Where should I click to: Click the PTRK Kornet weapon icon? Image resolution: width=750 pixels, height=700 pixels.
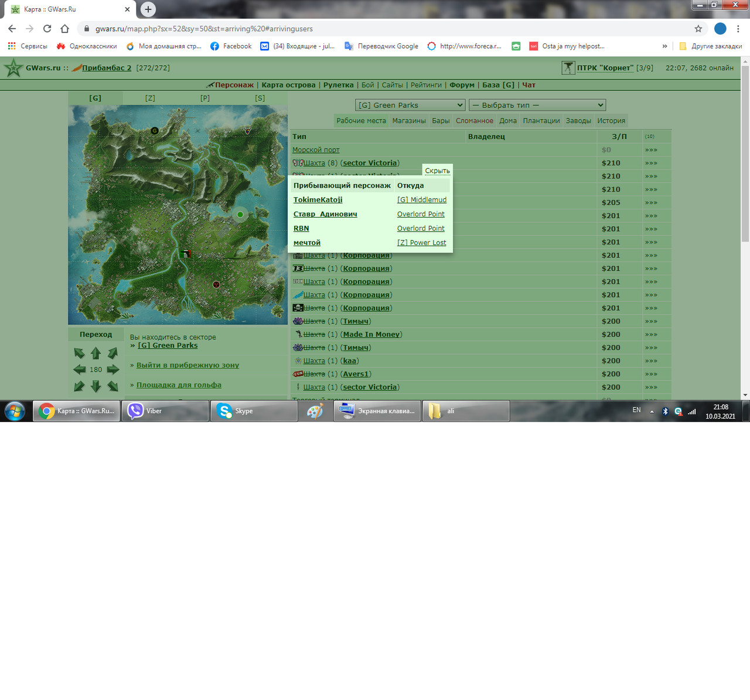[x=568, y=68]
